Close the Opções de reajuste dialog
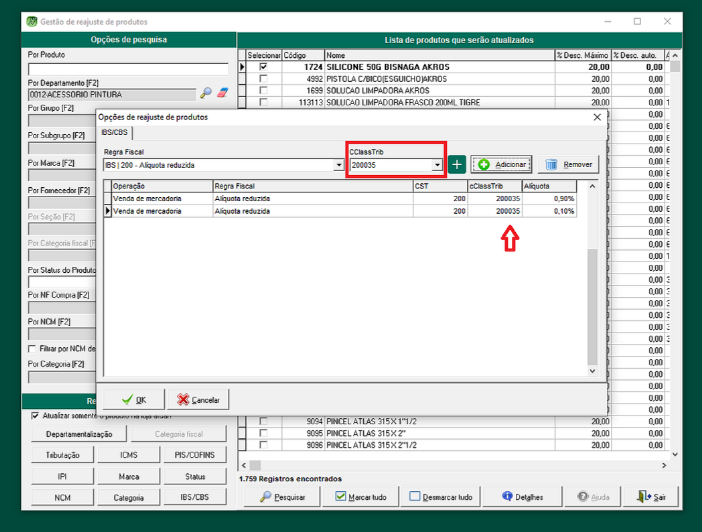Screen dimensions: 702x532 [x=597, y=117]
